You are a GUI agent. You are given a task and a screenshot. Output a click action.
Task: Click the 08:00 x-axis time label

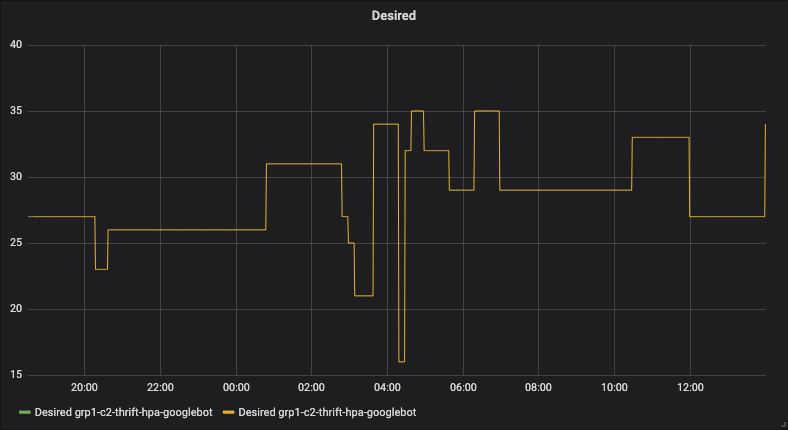[x=538, y=388]
